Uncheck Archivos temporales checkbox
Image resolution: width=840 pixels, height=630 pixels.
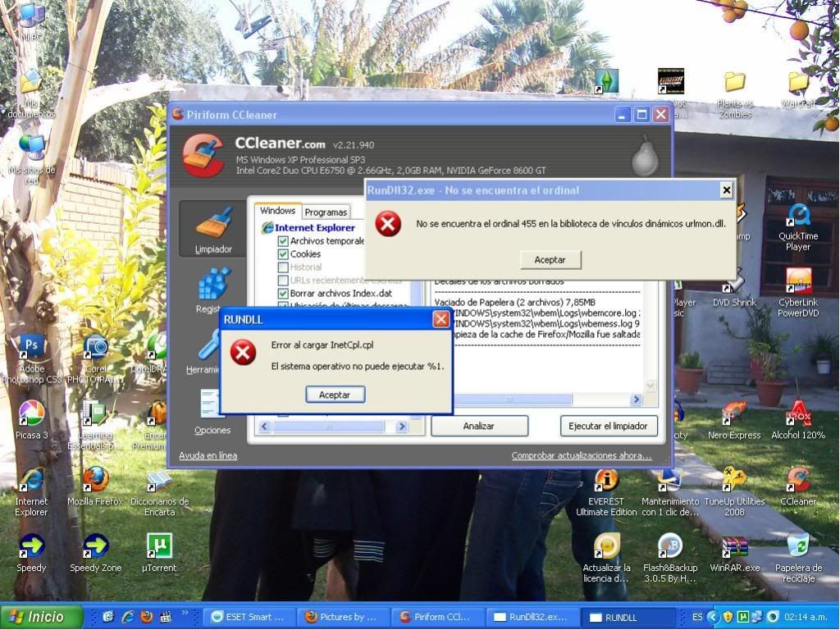click(283, 241)
